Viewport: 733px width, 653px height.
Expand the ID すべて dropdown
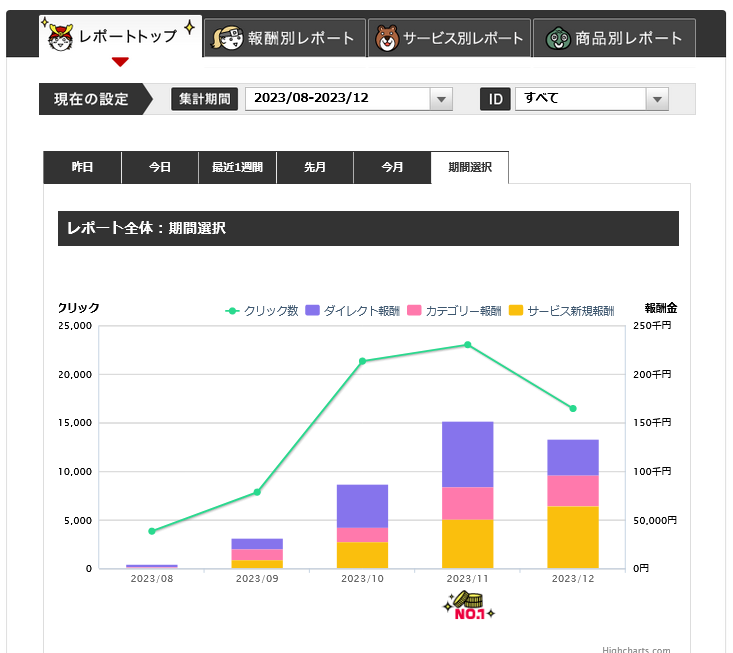click(656, 99)
